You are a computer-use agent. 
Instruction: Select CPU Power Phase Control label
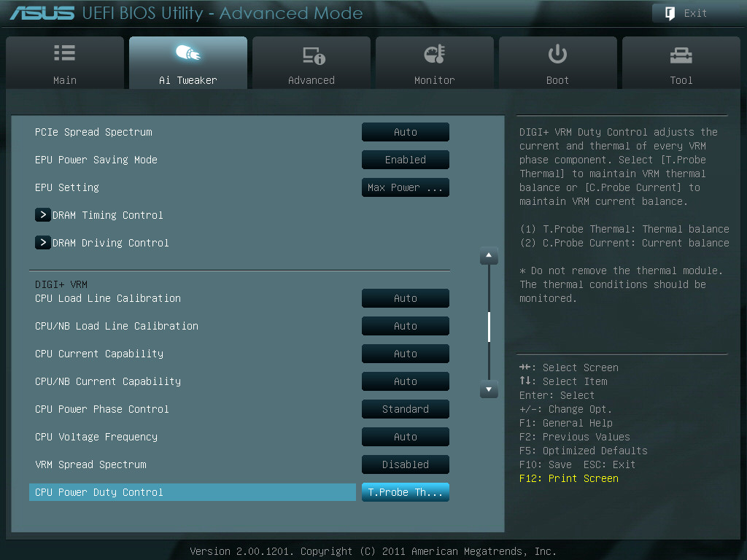102,408
